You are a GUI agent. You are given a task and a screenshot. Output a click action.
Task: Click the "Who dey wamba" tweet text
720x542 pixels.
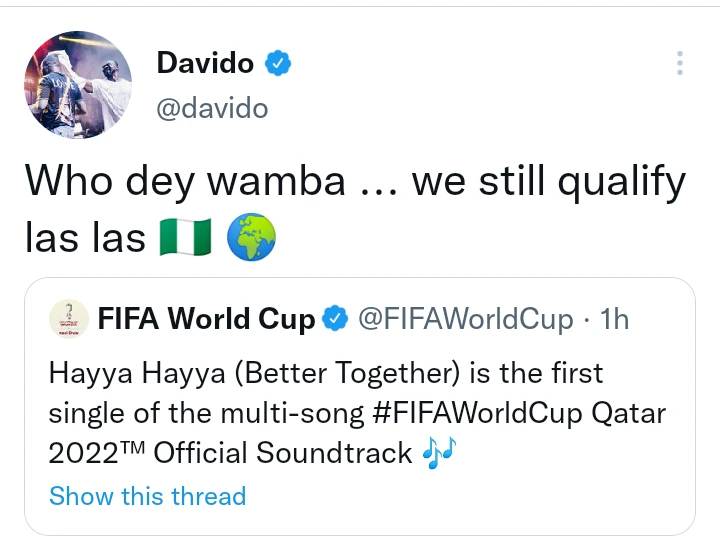tap(185, 183)
